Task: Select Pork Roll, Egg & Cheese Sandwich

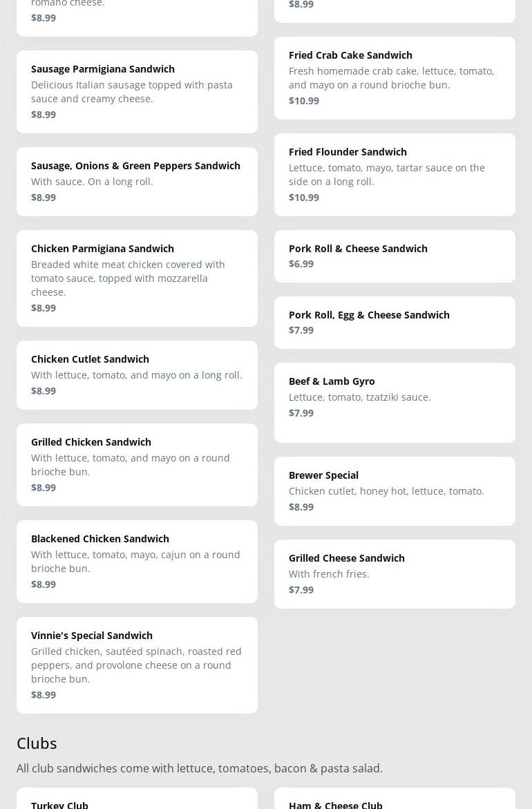Action: pyautogui.click(x=395, y=322)
